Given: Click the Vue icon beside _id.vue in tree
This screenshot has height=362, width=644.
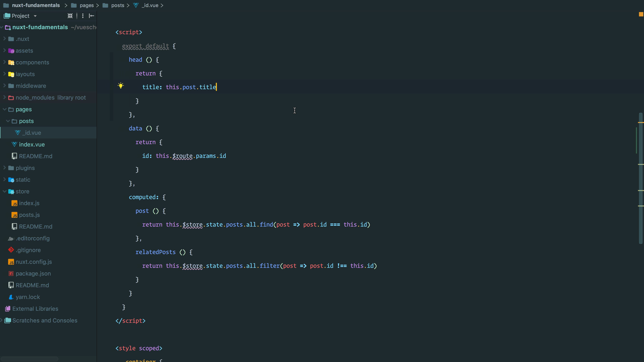Looking at the screenshot, I should pos(17,133).
